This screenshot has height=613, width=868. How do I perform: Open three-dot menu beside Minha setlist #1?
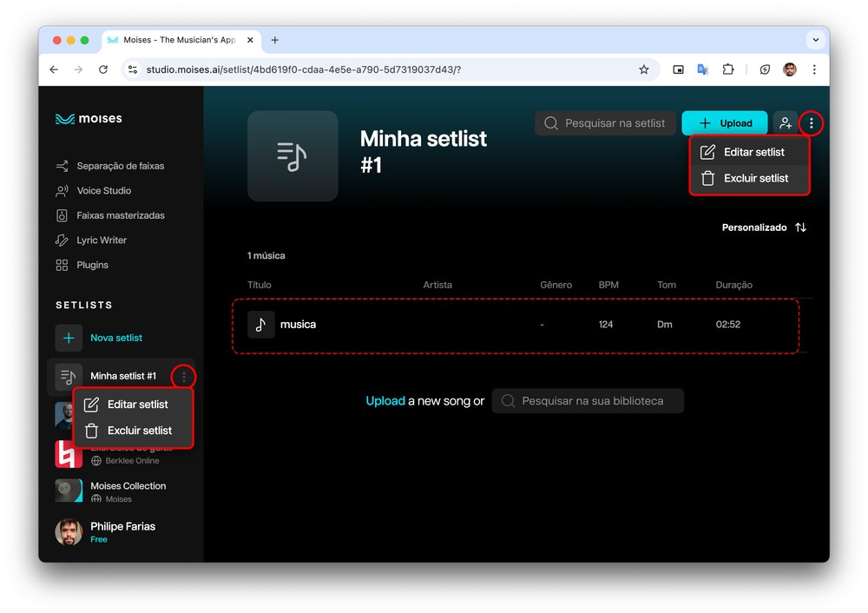click(x=184, y=377)
